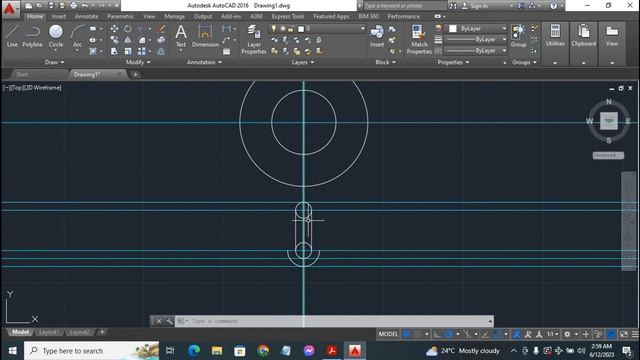Click the layer color swatch in Layers
Viewport: 640px width, 360px height.
(301, 29)
